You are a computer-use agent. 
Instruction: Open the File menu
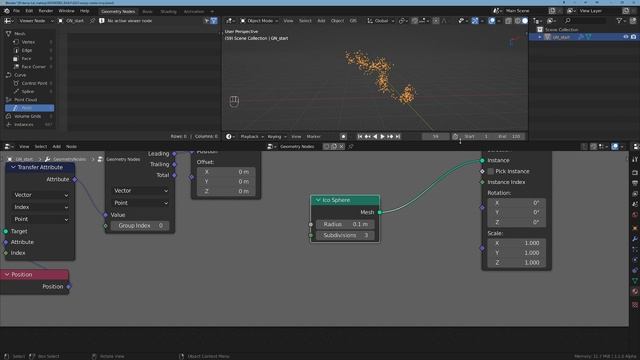(x=16, y=11)
